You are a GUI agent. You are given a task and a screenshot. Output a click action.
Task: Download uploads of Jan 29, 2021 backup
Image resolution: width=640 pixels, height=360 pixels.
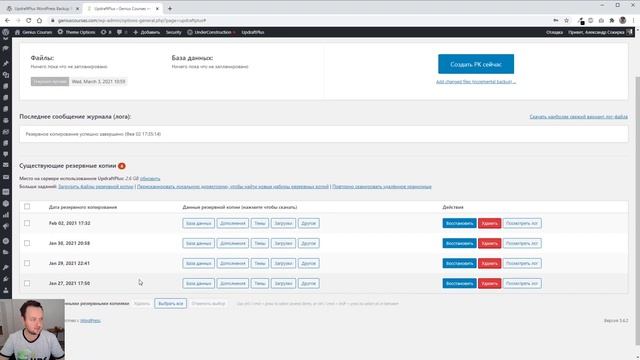283,263
